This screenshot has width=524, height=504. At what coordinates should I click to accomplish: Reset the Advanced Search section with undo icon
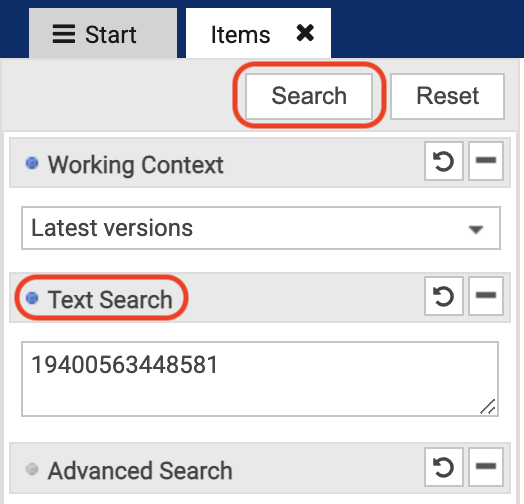[443, 467]
